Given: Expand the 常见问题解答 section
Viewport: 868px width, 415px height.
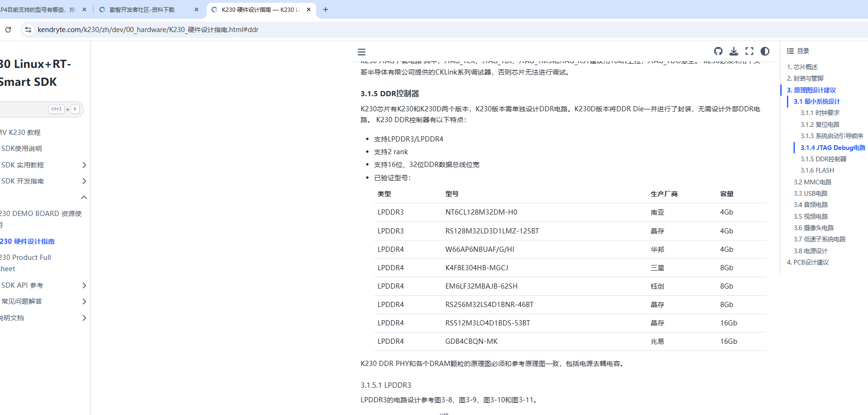Looking at the screenshot, I should point(84,301).
